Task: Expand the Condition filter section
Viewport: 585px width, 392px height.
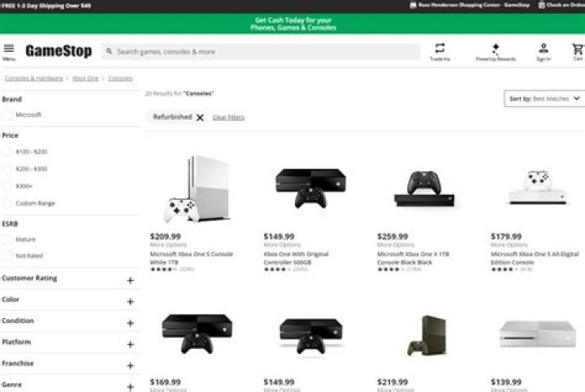Action: point(130,323)
